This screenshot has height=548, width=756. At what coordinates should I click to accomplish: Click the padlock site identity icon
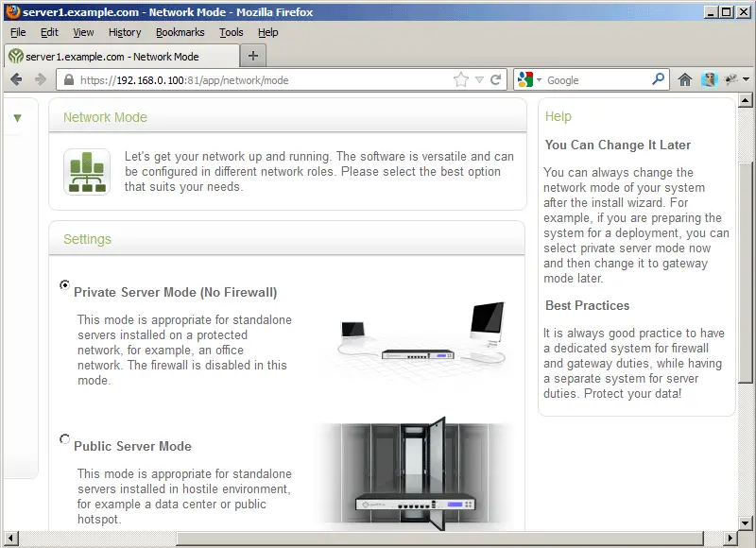(67, 80)
